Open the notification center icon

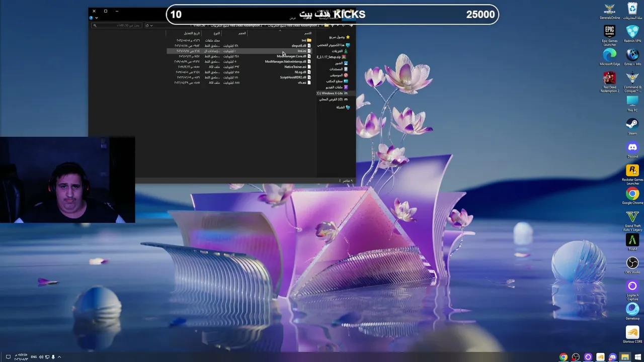[8, 357]
